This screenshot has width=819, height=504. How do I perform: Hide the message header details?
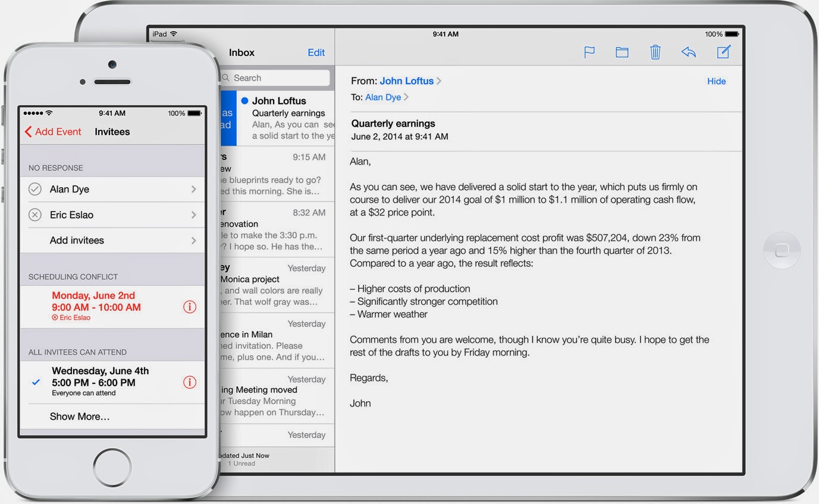[717, 81]
